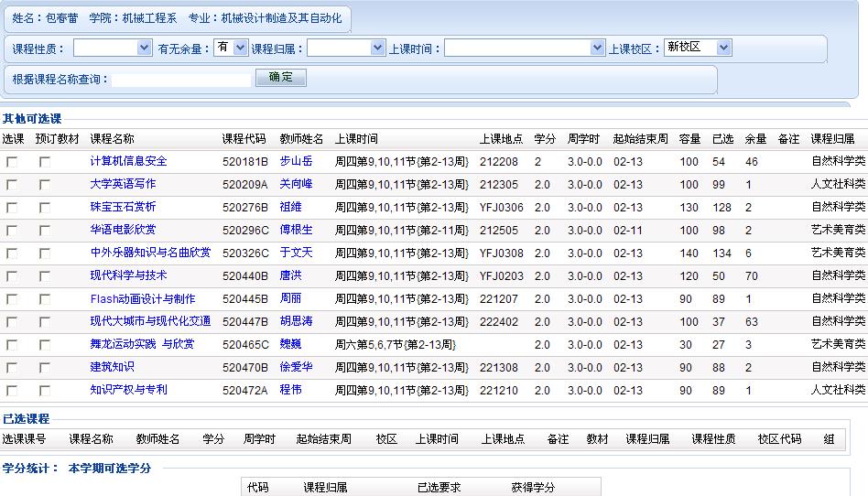
Task: Tick 预订教材 checkbox for 大学英语写作
Action: coord(45,185)
